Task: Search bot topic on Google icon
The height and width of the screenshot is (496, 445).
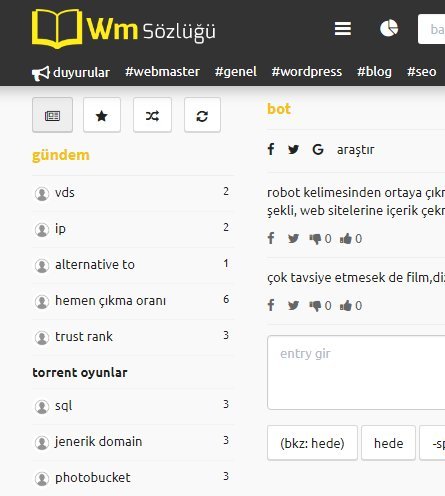Action: 318,150
